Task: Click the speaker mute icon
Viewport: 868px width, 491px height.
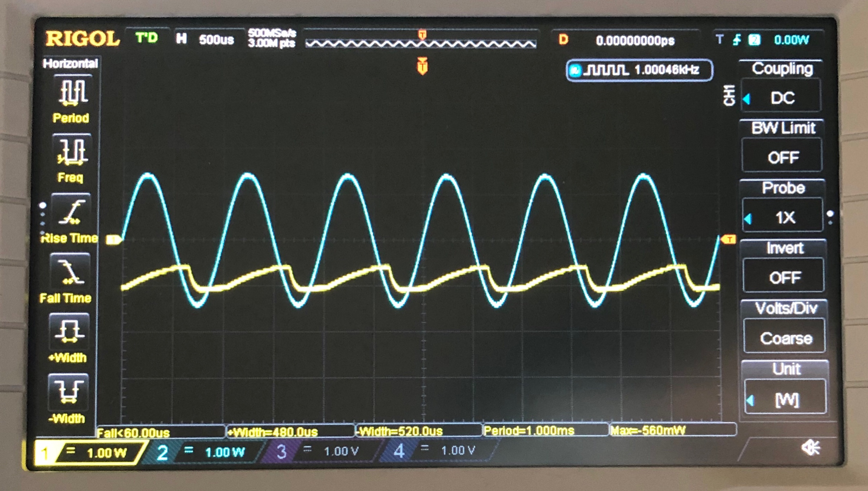Action: click(x=811, y=448)
